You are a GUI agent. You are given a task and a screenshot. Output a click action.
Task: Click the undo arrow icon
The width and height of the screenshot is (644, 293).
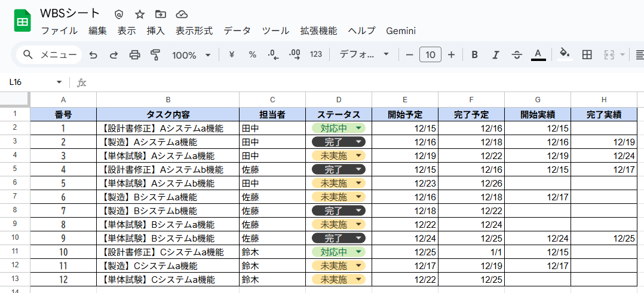click(x=93, y=55)
